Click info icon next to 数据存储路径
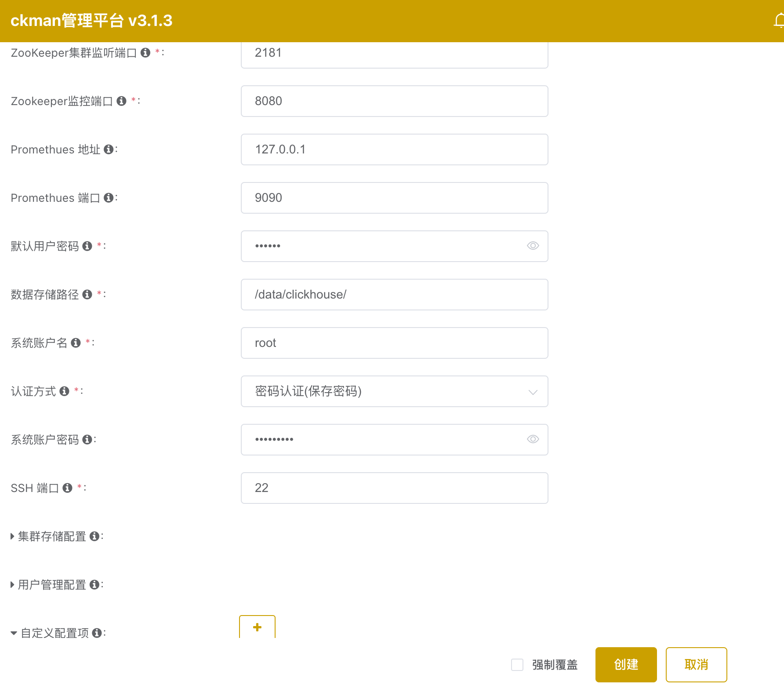The width and height of the screenshot is (784, 685). (x=87, y=294)
